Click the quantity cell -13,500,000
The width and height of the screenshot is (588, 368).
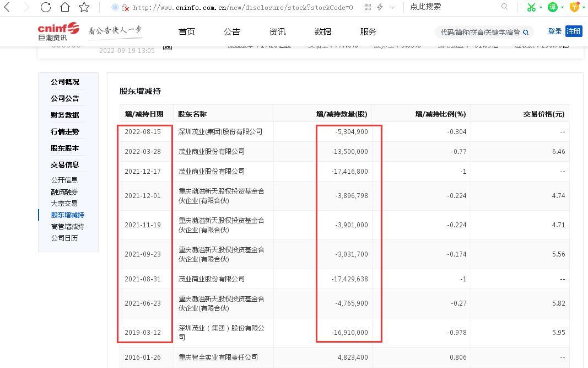[x=349, y=152]
